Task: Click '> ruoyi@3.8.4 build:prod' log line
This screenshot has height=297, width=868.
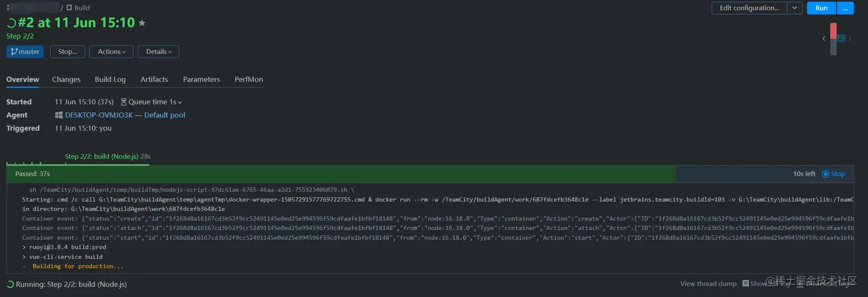Action: (x=64, y=247)
